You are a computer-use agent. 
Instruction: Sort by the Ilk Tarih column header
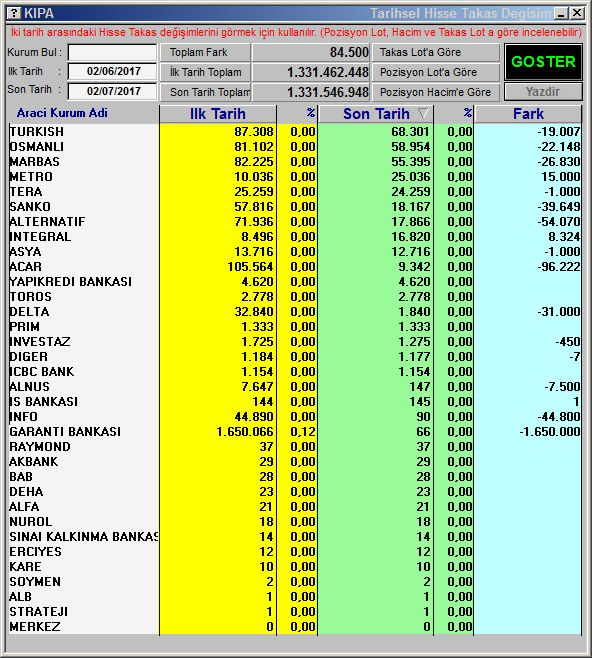click(x=218, y=114)
